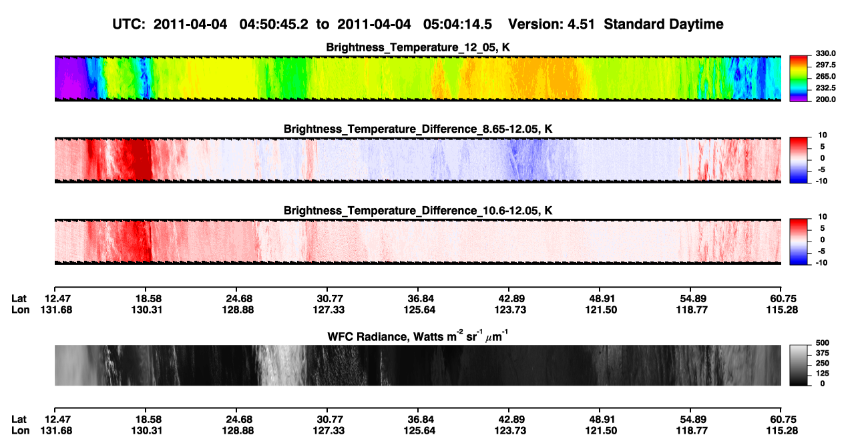Click longitude 115.28 on the upper axis
The height and width of the screenshot is (445, 868).
(x=781, y=310)
